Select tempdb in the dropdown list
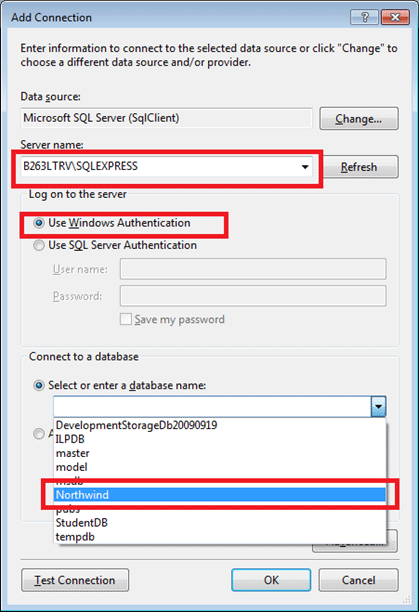 pos(220,537)
